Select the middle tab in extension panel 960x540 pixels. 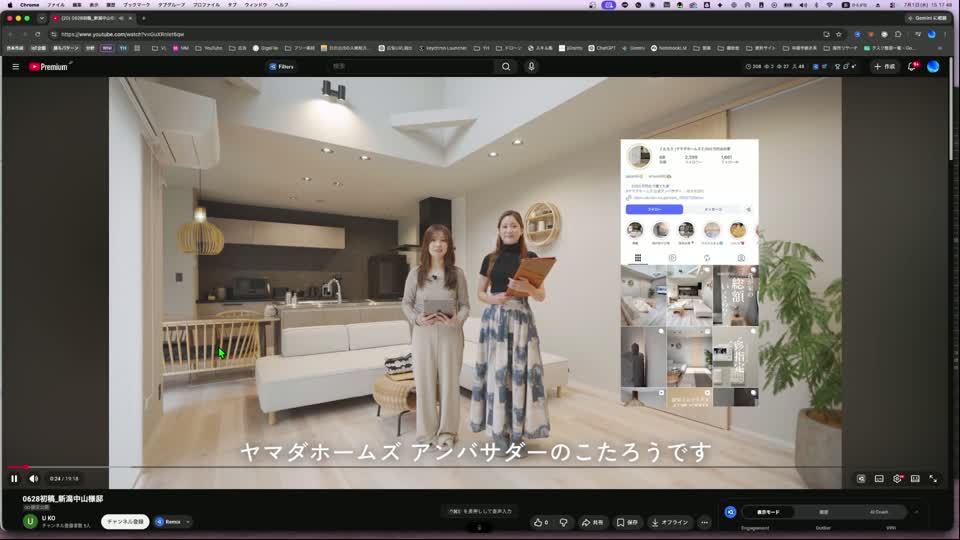click(823, 512)
